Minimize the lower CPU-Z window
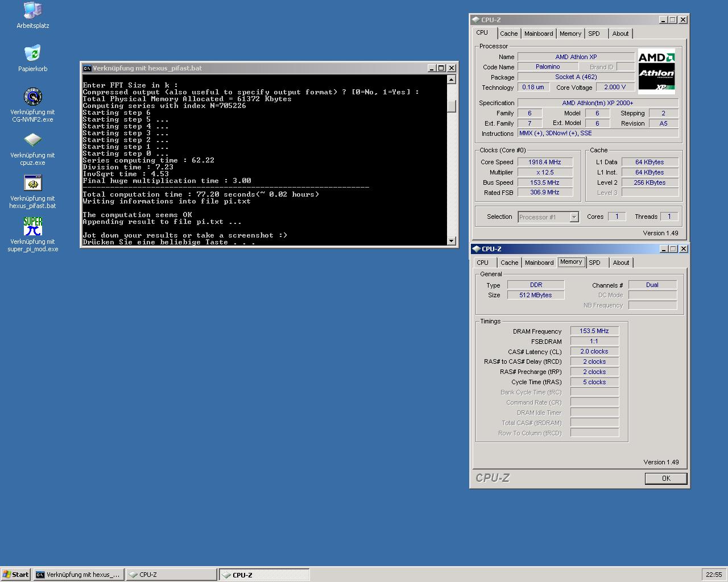728x582 pixels. [664, 249]
